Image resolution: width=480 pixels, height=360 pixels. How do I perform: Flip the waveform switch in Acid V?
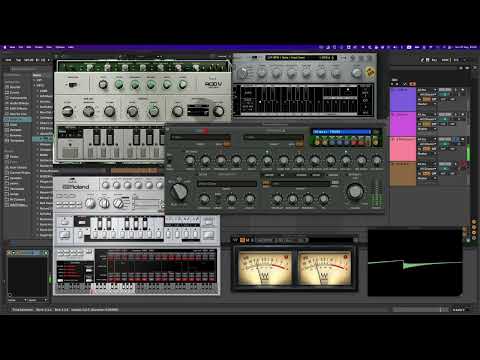pos(72,85)
